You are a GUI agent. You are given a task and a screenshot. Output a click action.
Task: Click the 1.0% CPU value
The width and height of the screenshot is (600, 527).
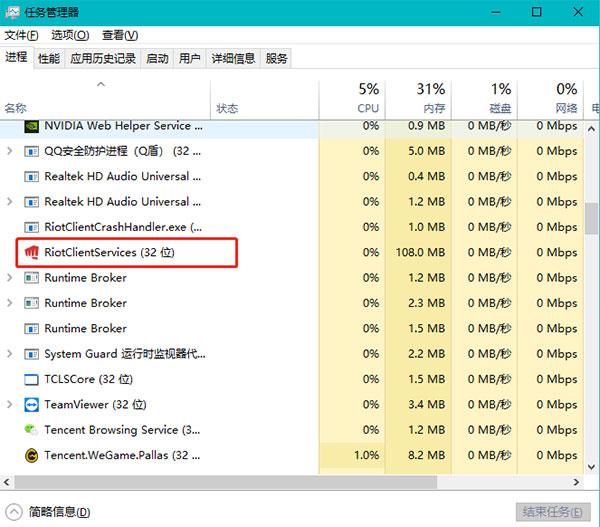click(x=366, y=455)
